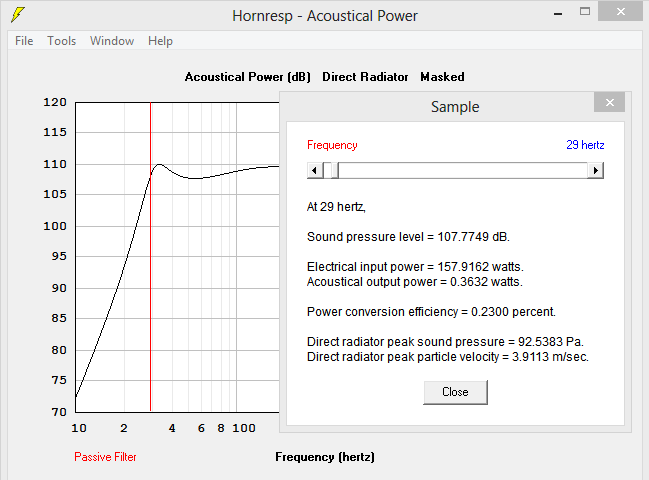Viewport: 649px width, 480px height.
Task: Click the 120 value on vertical axis
Action: (x=55, y=102)
